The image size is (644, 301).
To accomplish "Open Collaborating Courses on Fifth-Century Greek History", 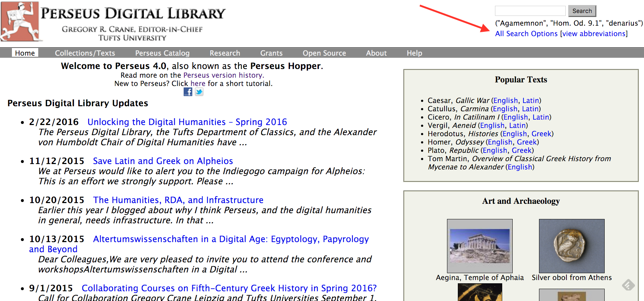I will click(229, 288).
